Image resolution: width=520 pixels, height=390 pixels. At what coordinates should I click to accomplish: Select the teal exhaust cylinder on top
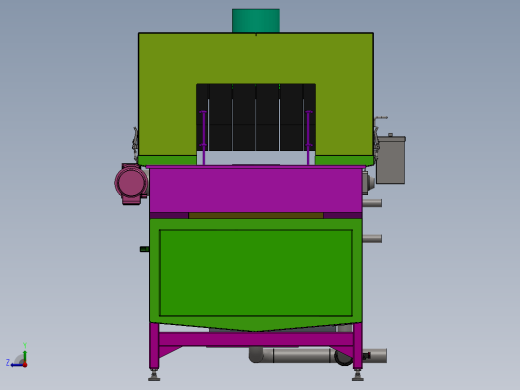pyautogui.click(x=256, y=21)
